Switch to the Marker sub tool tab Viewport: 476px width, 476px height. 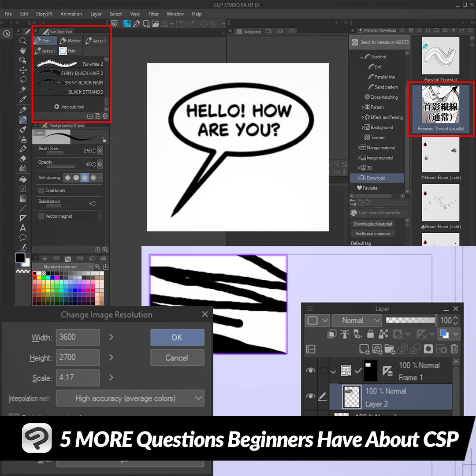click(x=70, y=41)
